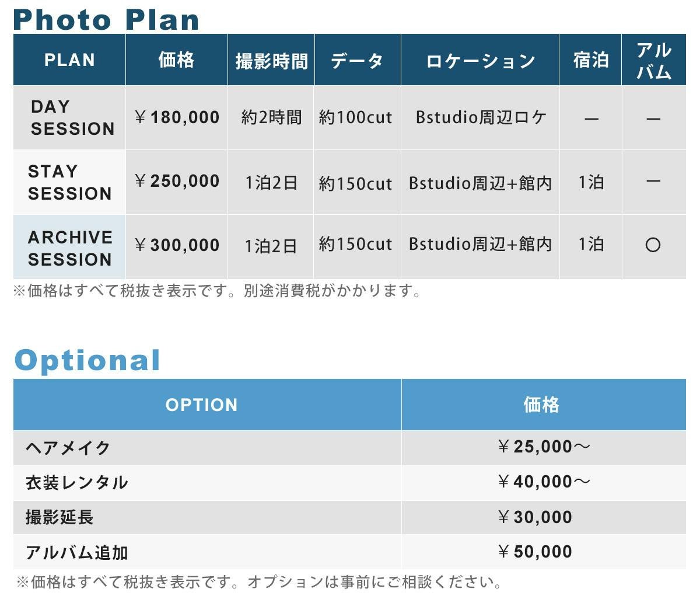Screen dimensions: 700x606
Task: Select the ARCHIVE SESSION plan cell
Action: (69, 248)
